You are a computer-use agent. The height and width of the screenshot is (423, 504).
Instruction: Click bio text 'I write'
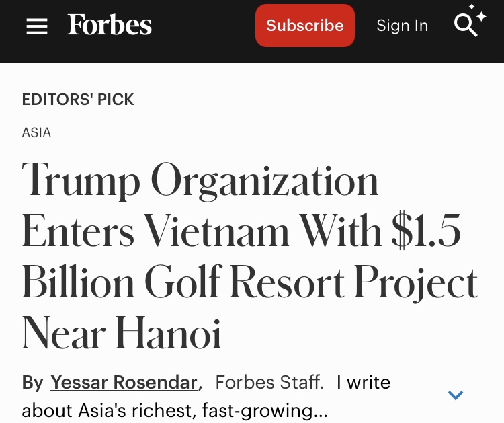pos(363,383)
